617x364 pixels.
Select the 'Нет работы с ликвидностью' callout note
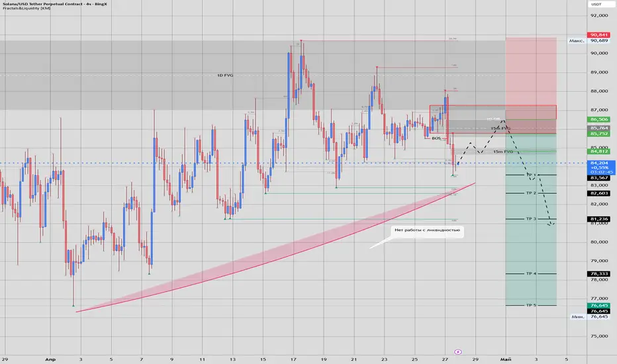[x=428, y=230]
